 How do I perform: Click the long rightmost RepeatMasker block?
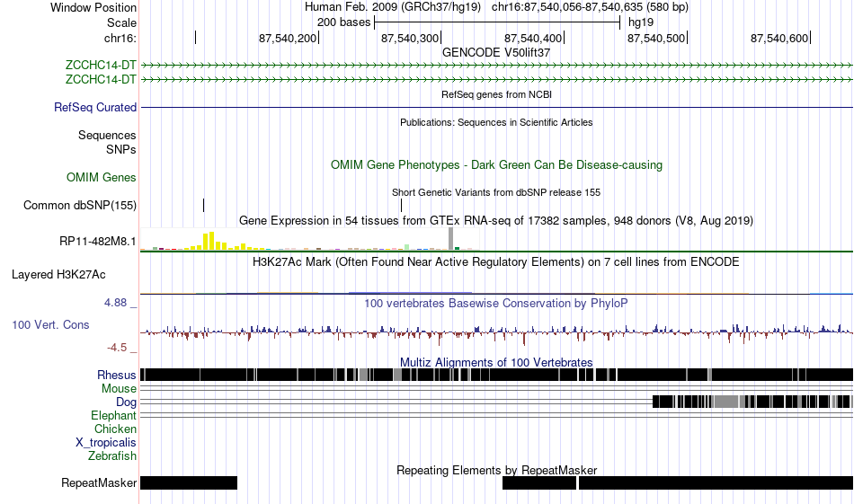point(716,482)
